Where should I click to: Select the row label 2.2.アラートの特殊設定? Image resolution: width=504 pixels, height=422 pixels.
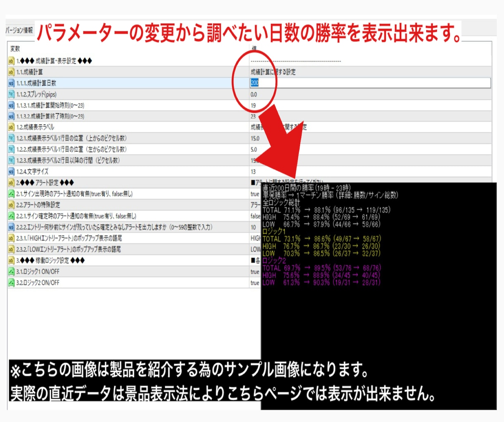[38, 205]
